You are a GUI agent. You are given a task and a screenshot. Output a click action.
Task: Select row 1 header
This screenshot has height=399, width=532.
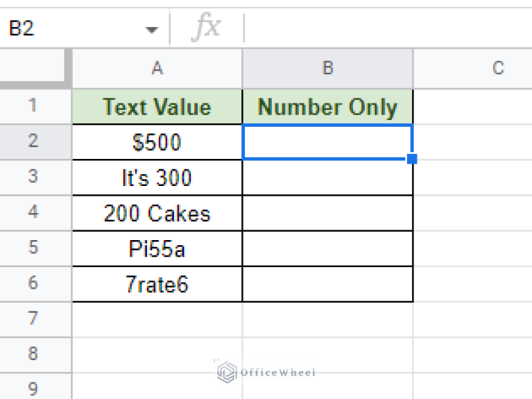pyautogui.click(x=33, y=106)
